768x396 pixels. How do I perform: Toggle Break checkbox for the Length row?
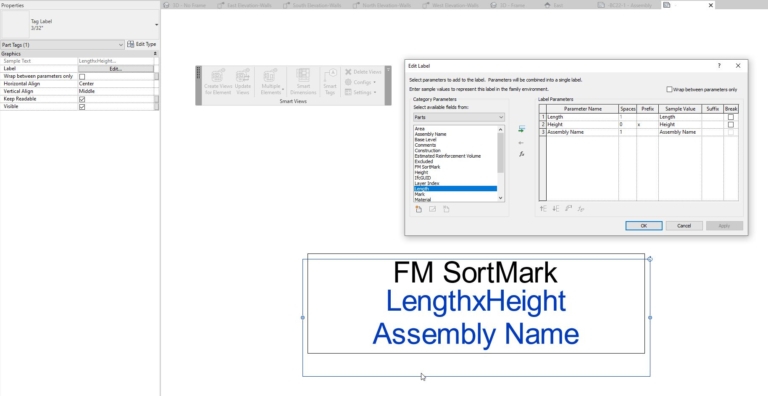(731, 117)
